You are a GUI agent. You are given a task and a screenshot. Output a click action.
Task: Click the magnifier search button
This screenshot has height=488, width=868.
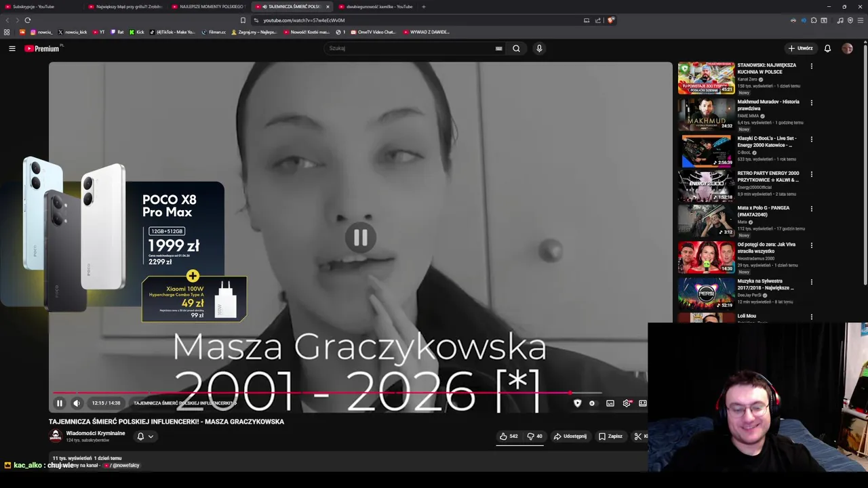(516, 48)
